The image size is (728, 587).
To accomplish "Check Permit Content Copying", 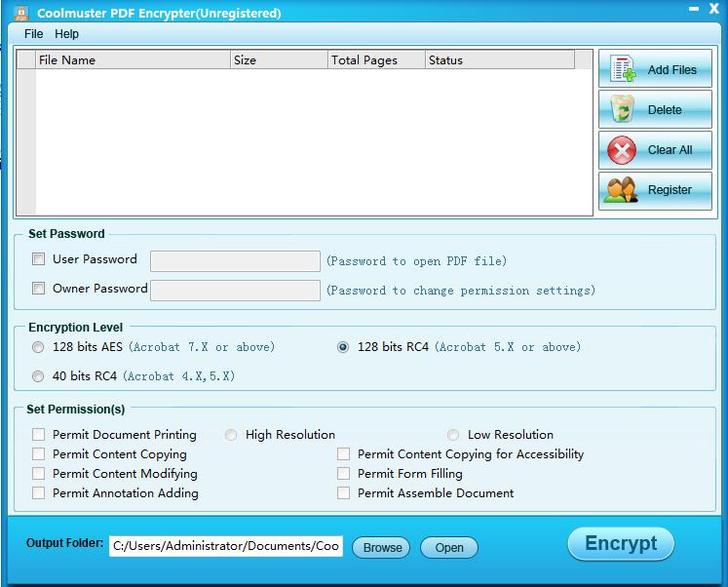I will pos(39,453).
